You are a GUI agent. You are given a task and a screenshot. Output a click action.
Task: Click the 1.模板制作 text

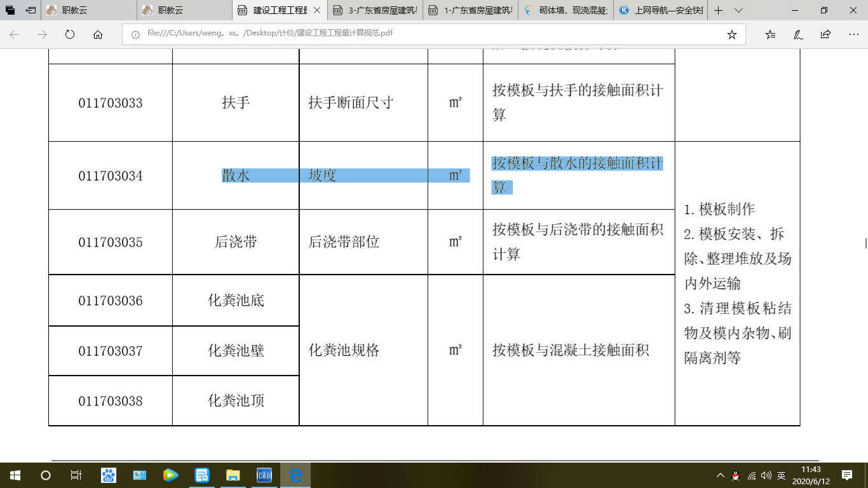(719, 210)
